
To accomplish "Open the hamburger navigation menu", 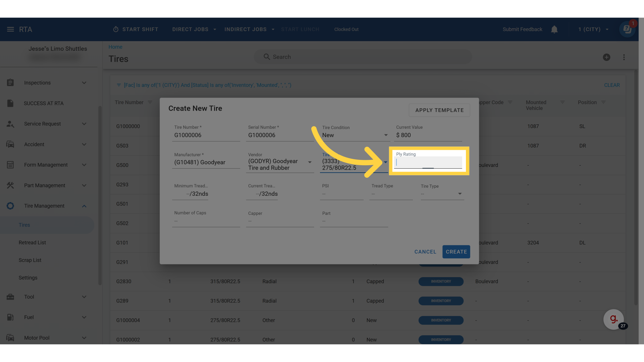I will [x=10, y=29].
